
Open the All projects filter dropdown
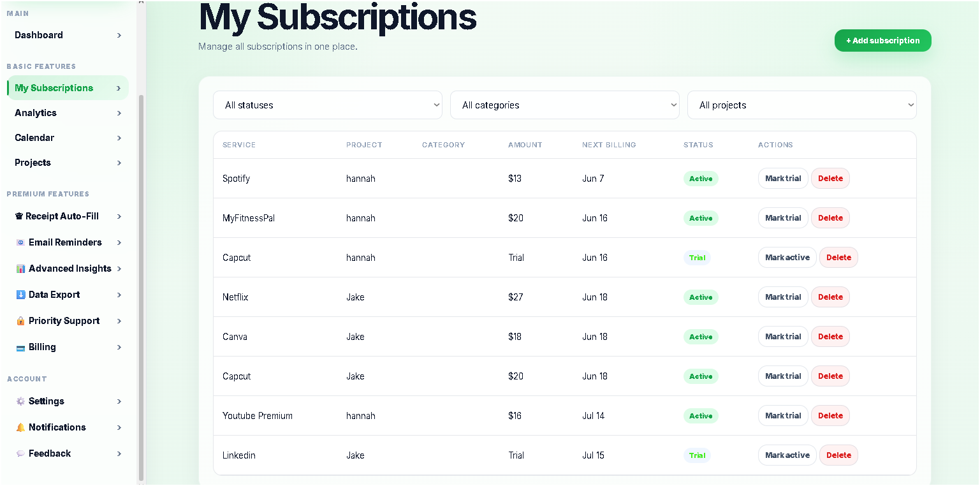(x=802, y=105)
